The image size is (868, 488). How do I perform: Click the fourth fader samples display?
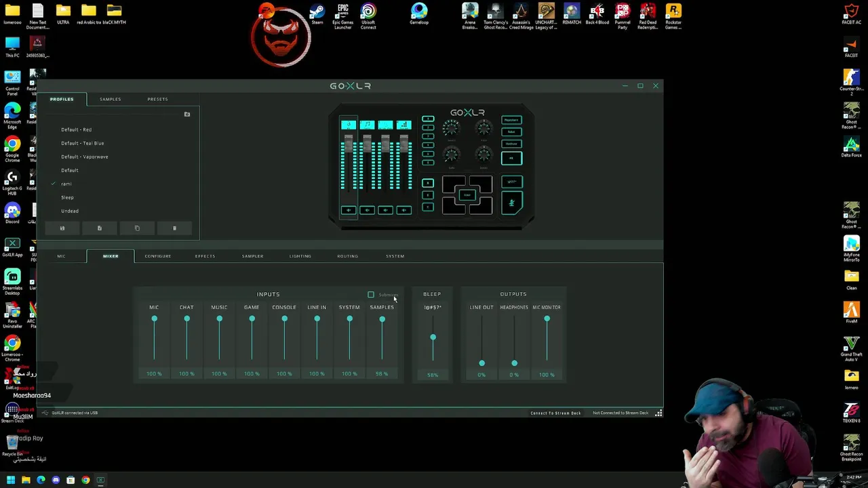[403, 125]
